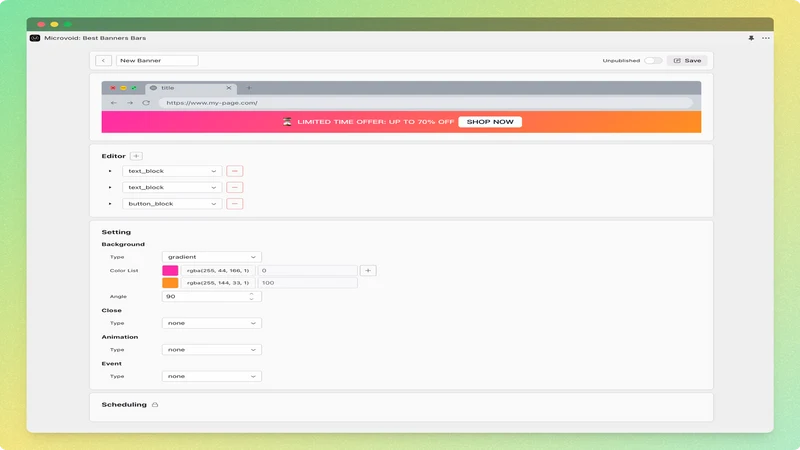
Task: Click the orange color swatch
Action: 170,283
